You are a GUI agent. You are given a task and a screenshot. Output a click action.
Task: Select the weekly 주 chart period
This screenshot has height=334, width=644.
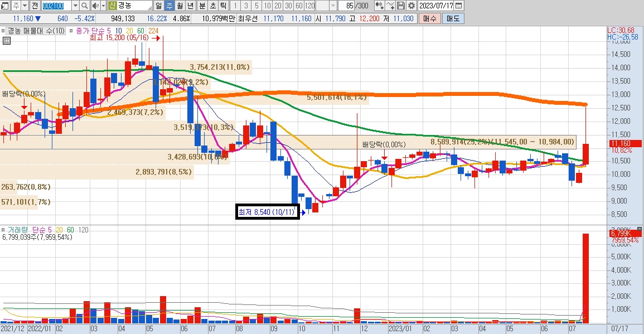(x=169, y=6)
